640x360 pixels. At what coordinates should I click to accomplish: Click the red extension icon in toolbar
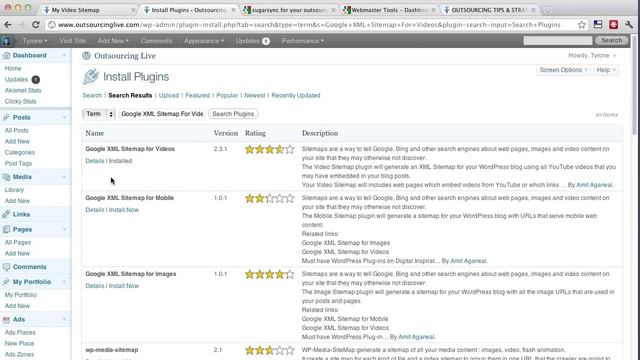(x=613, y=25)
